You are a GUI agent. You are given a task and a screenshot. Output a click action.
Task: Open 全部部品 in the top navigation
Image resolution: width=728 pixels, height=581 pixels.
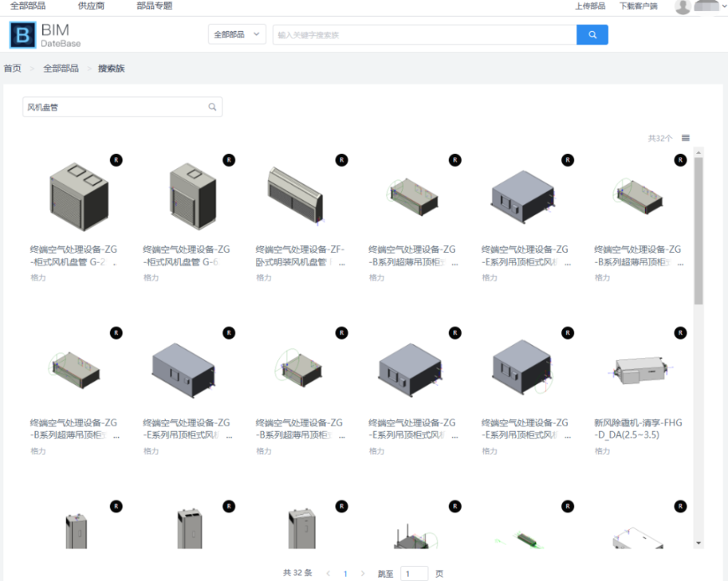[x=28, y=6]
